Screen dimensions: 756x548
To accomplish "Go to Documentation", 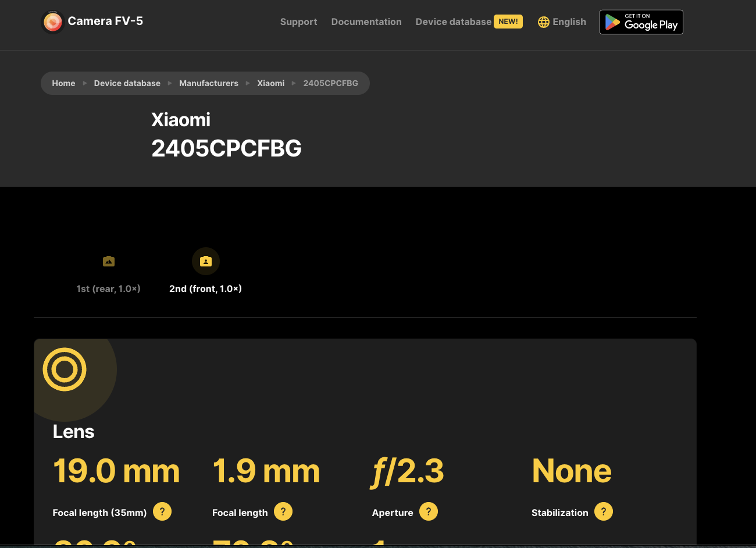I will point(366,22).
